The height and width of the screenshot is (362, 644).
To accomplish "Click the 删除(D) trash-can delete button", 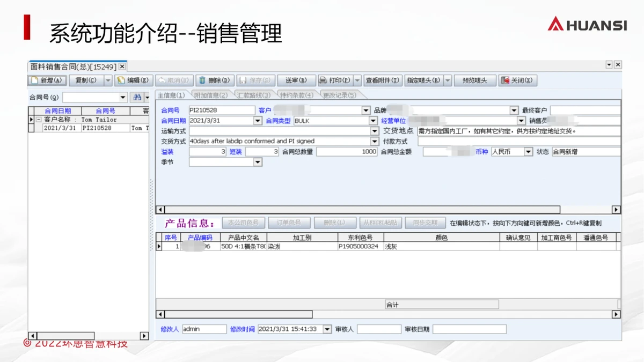I will (215, 80).
